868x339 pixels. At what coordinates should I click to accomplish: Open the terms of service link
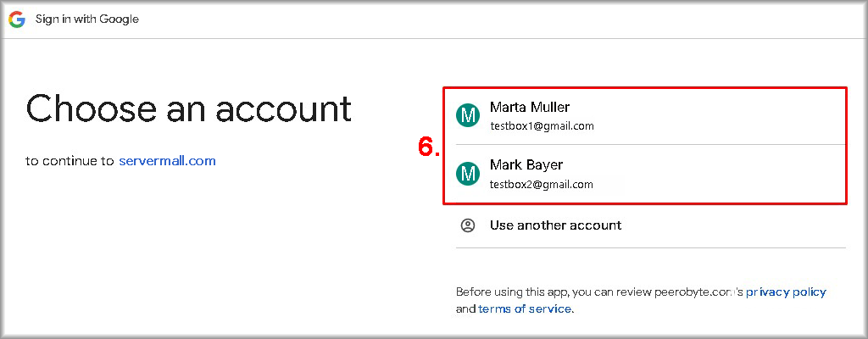[x=525, y=309]
